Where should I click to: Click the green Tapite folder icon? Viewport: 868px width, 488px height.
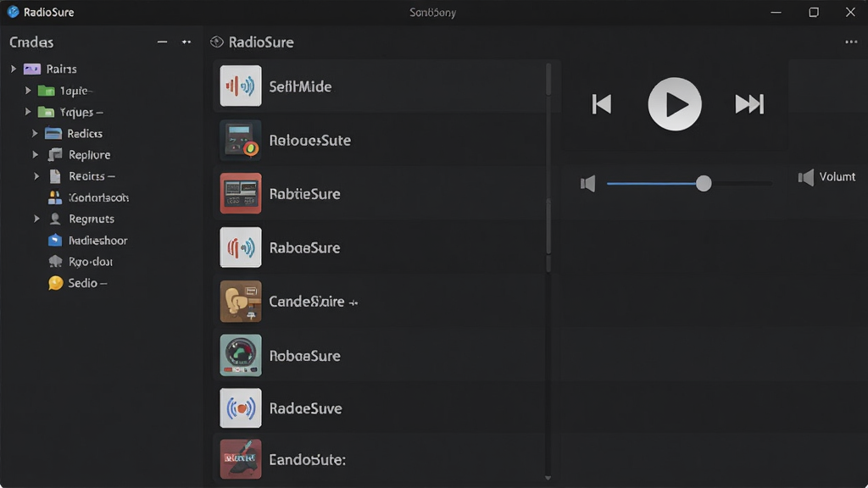46,91
